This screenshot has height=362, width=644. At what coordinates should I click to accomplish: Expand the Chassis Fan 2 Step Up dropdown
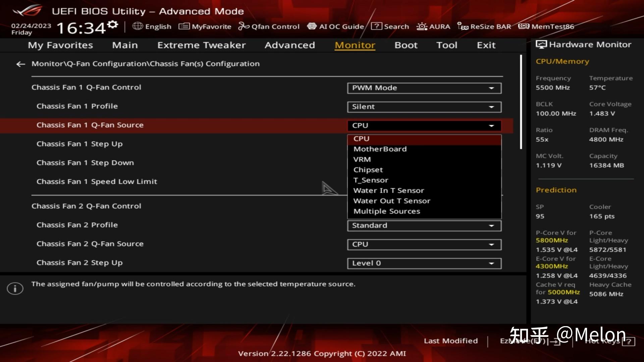(x=424, y=263)
